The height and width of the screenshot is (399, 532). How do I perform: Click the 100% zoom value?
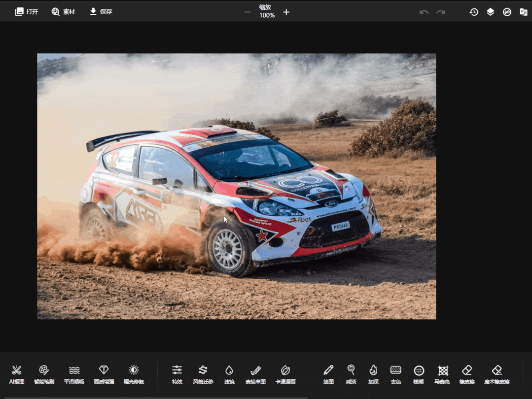coord(267,15)
